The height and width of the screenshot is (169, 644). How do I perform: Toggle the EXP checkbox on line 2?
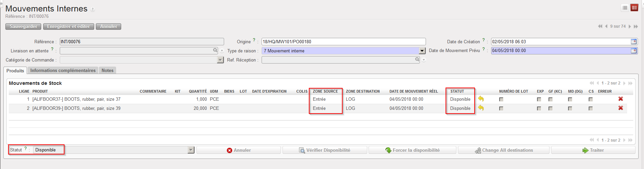539,108
